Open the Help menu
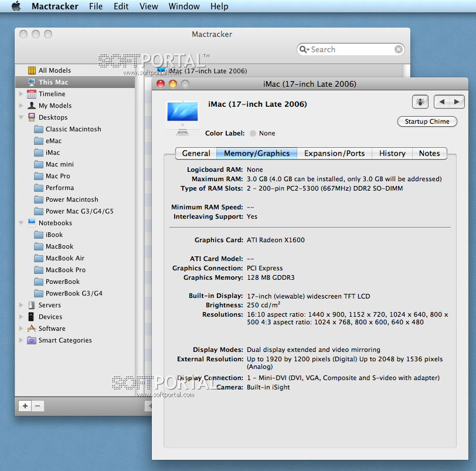476x471 pixels. pos(219,6)
